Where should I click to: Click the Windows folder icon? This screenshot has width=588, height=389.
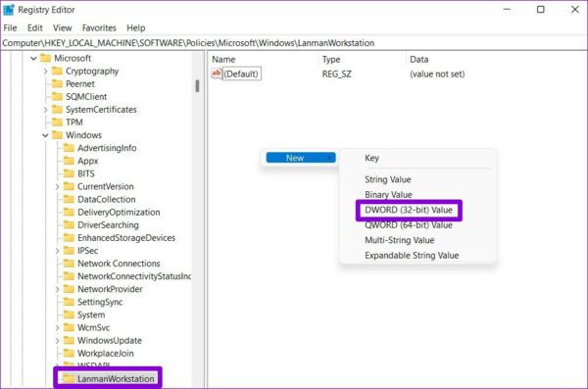click(x=57, y=134)
